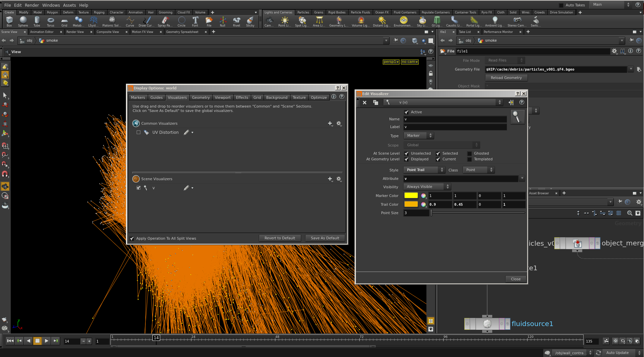Click the Font shelf tool

(x=195, y=22)
